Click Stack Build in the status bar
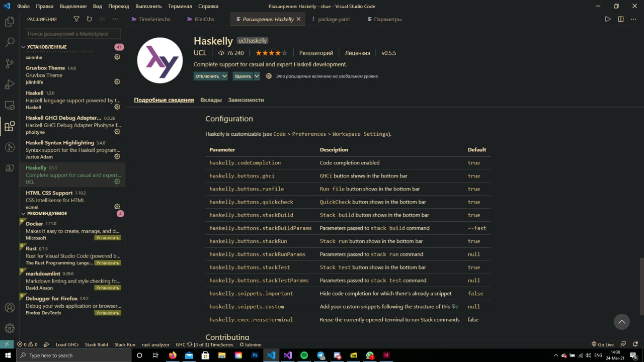The height and width of the screenshot is (362, 644). (x=96, y=344)
